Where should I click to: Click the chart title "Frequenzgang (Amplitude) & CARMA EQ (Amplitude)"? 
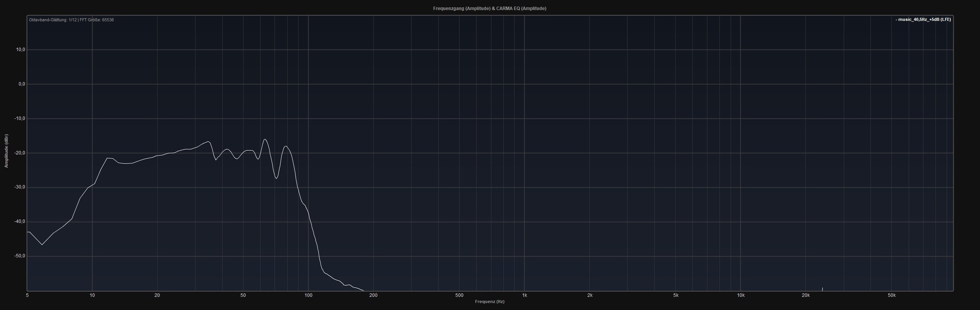click(489, 8)
